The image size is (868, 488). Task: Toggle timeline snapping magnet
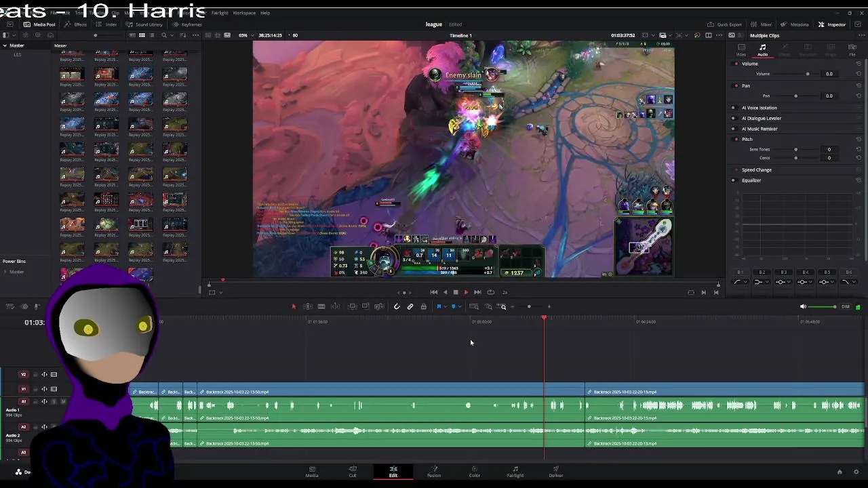point(397,306)
